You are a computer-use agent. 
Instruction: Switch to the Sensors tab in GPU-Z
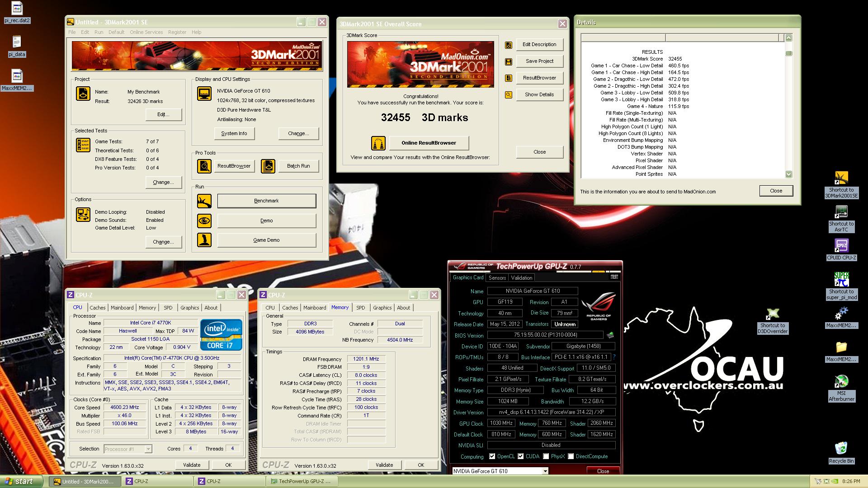[x=497, y=278]
